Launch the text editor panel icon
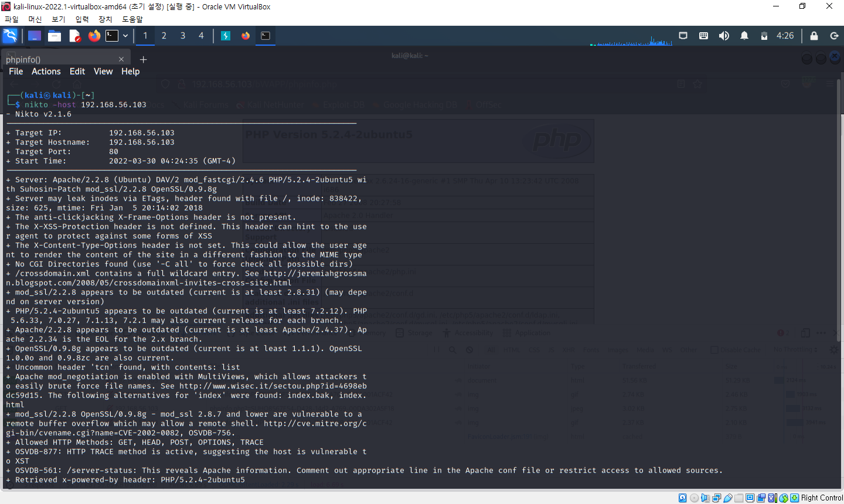Screen dimensions: 844x504 [74, 36]
